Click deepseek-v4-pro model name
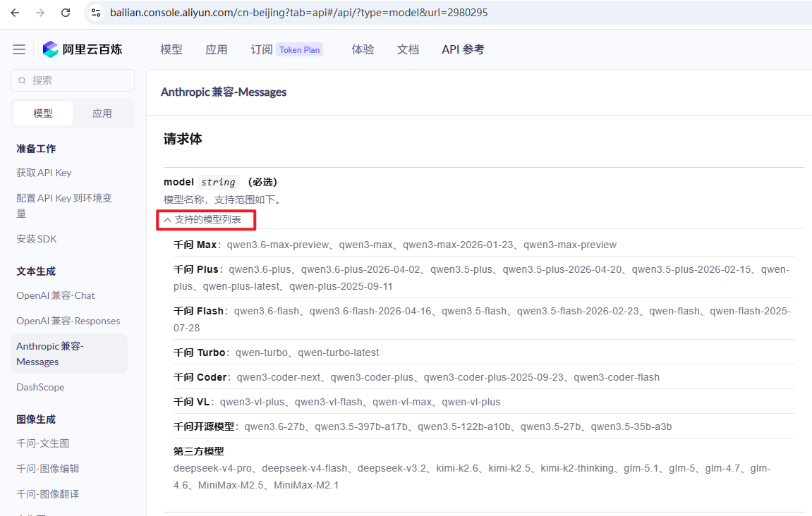The image size is (812, 516). [x=212, y=468]
